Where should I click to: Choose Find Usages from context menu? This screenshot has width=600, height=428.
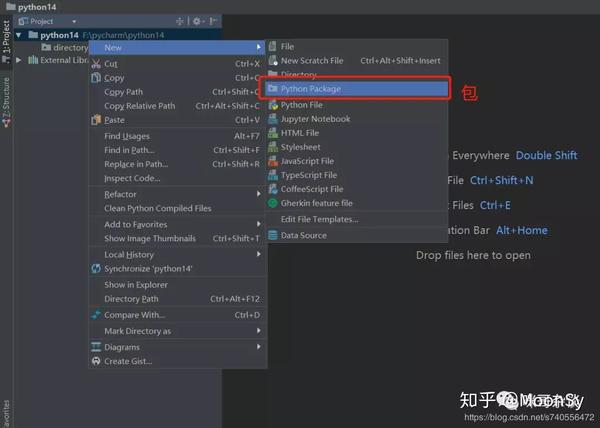pos(178,136)
